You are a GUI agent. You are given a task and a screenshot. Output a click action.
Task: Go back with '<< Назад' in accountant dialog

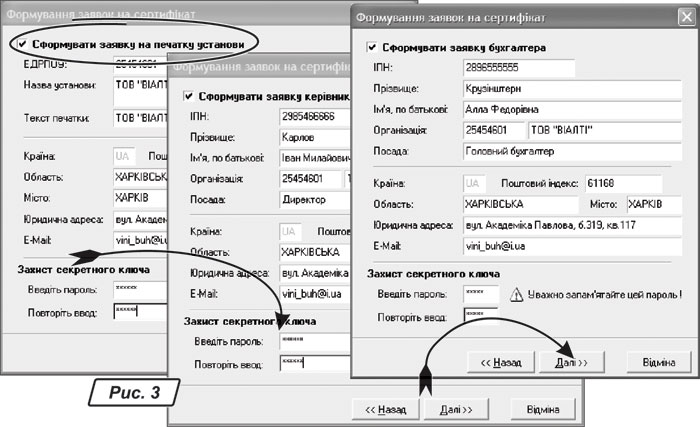click(500, 362)
